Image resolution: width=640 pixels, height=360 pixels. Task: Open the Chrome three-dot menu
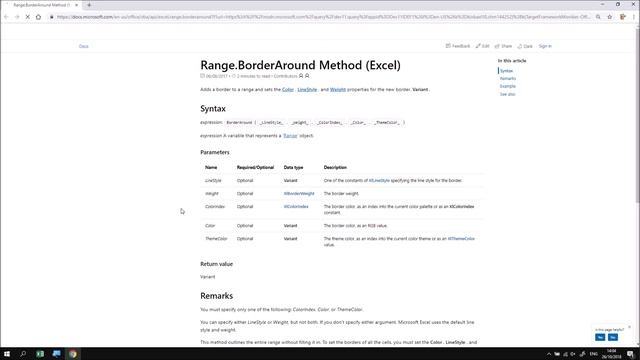pos(634,17)
